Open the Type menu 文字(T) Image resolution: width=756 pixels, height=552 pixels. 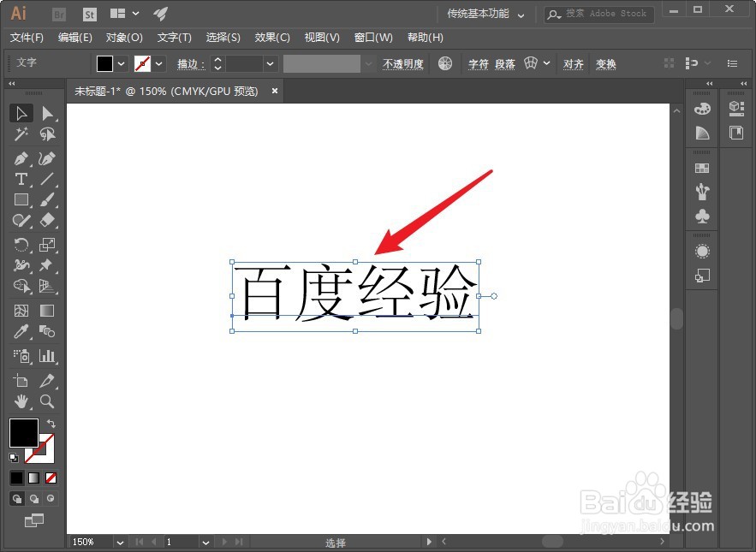[x=174, y=38]
